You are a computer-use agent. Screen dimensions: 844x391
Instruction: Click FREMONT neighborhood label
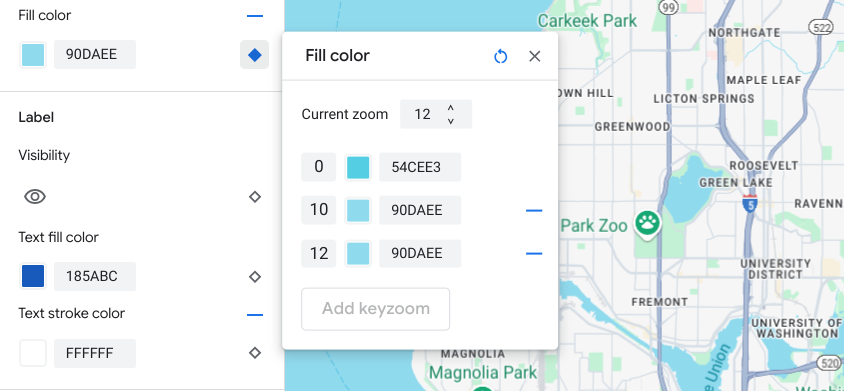pos(660,302)
